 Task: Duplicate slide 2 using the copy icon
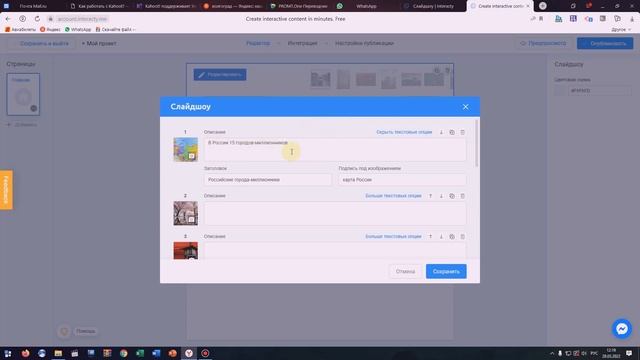click(452, 196)
